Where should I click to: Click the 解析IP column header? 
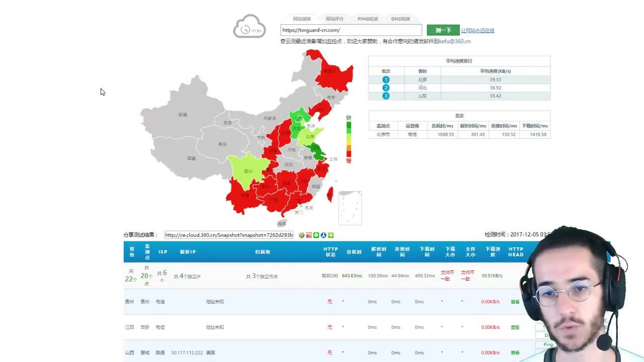188,252
